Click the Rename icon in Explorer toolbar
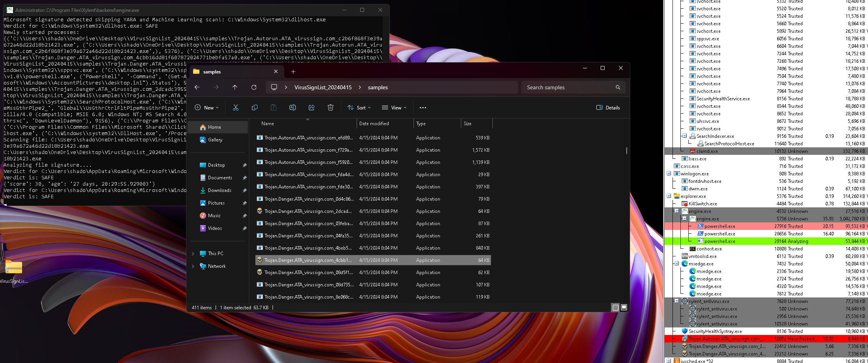Screen dimensions: 868x363 point(293,107)
